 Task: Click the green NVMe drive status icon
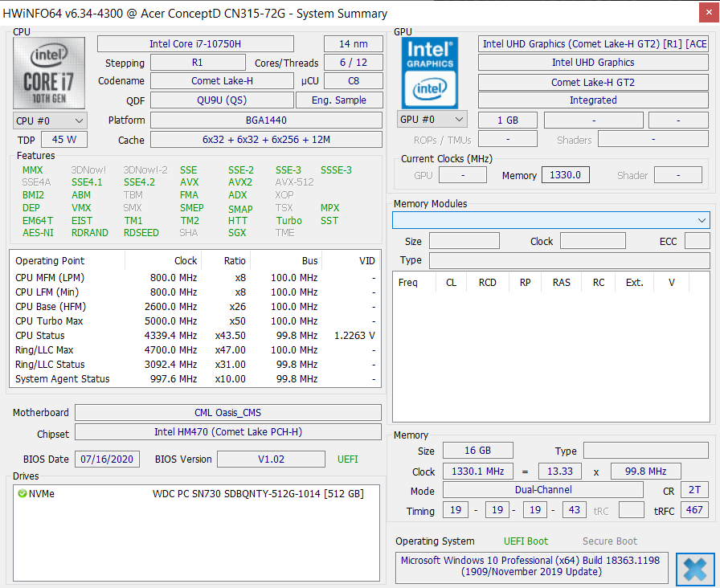(x=22, y=494)
